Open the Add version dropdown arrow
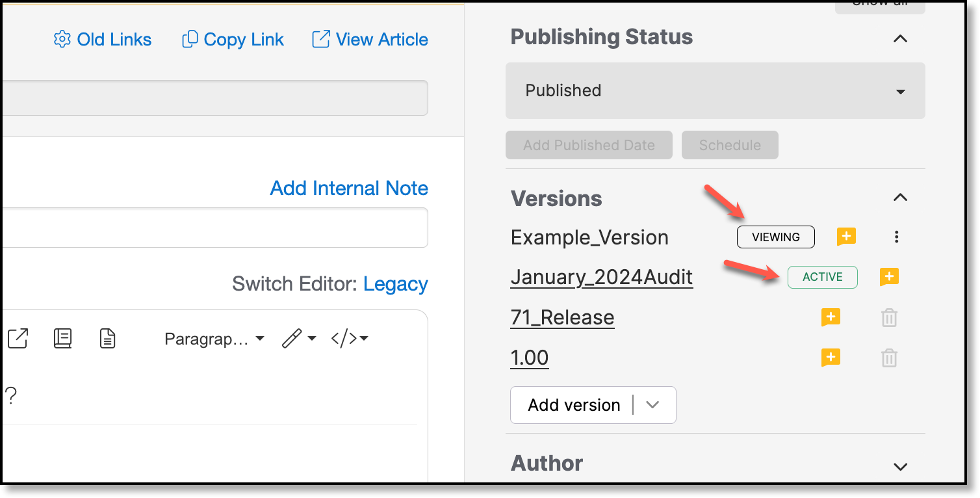Screen dimensions: 980x498 (653, 405)
